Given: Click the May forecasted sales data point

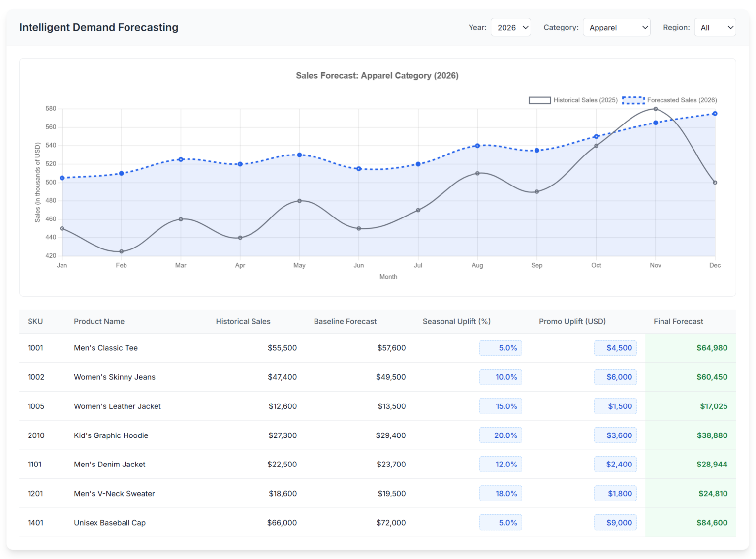Looking at the screenshot, I should click(299, 155).
